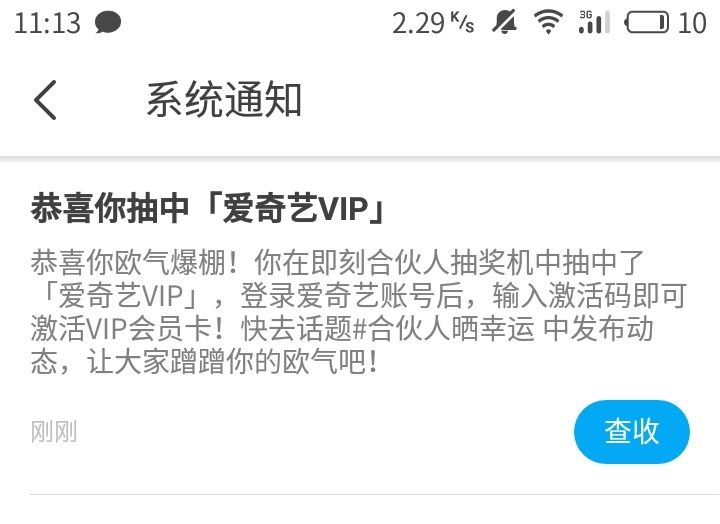720x524 pixels.
Task: Tap the Wi-Fi signal icon
Action: (x=548, y=23)
